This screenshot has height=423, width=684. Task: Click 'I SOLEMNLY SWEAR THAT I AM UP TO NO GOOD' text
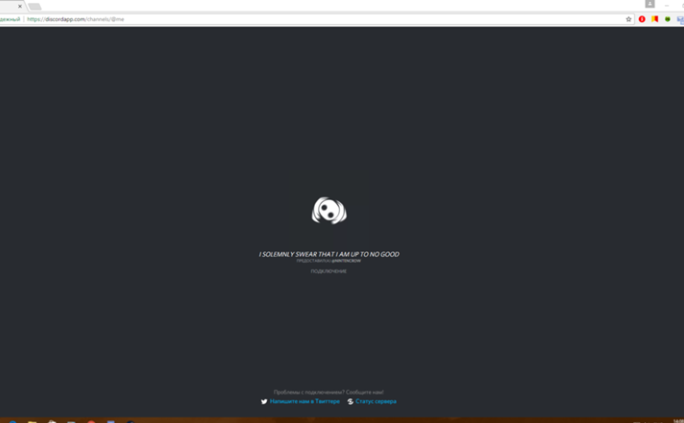pyautogui.click(x=329, y=254)
